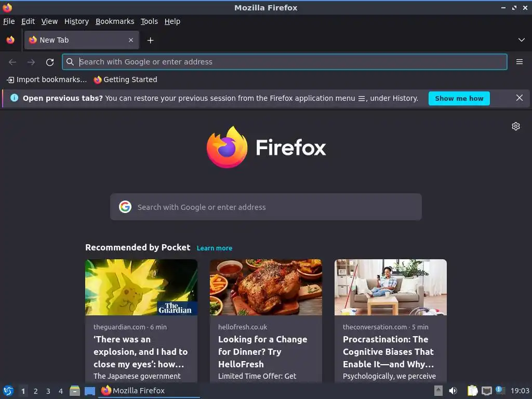Open the Bookmarks menu
532x399 pixels.
tap(115, 21)
